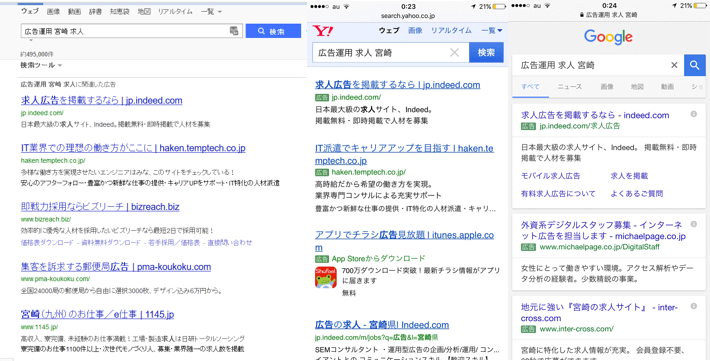Select the すべて tab in Google
Screen dimensions: 710x361
click(x=530, y=87)
